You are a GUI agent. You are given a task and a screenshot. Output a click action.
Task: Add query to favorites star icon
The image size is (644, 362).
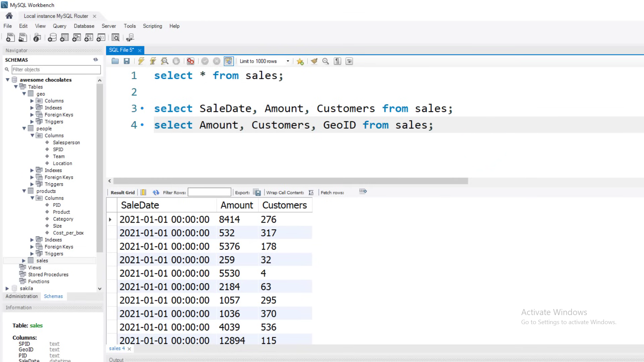(300, 61)
